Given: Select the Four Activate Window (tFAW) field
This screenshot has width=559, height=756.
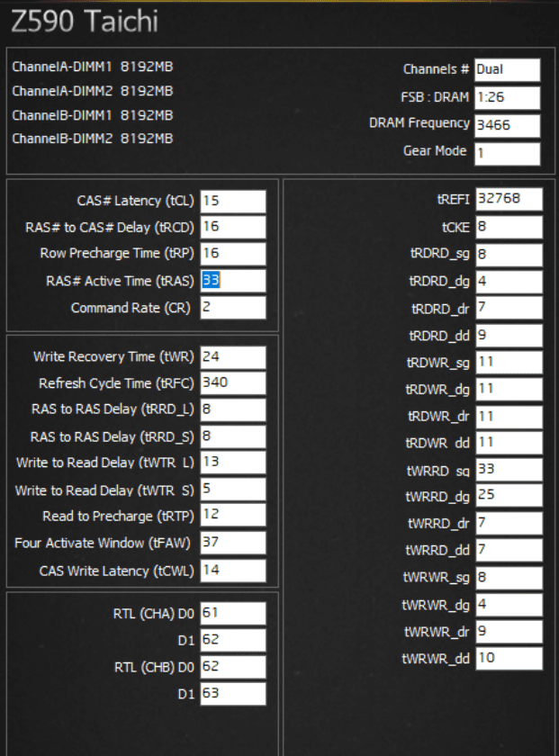Looking at the screenshot, I should coord(233,543).
